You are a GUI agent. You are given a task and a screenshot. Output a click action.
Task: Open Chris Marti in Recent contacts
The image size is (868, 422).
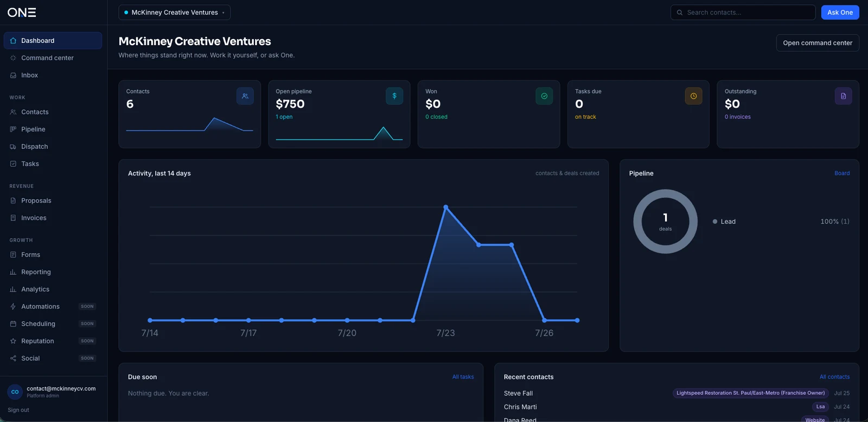click(x=520, y=407)
